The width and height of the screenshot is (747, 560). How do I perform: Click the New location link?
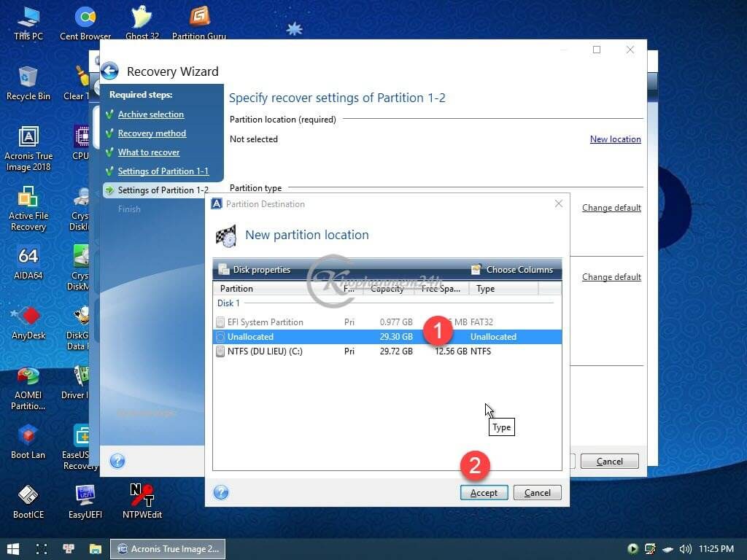615,139
